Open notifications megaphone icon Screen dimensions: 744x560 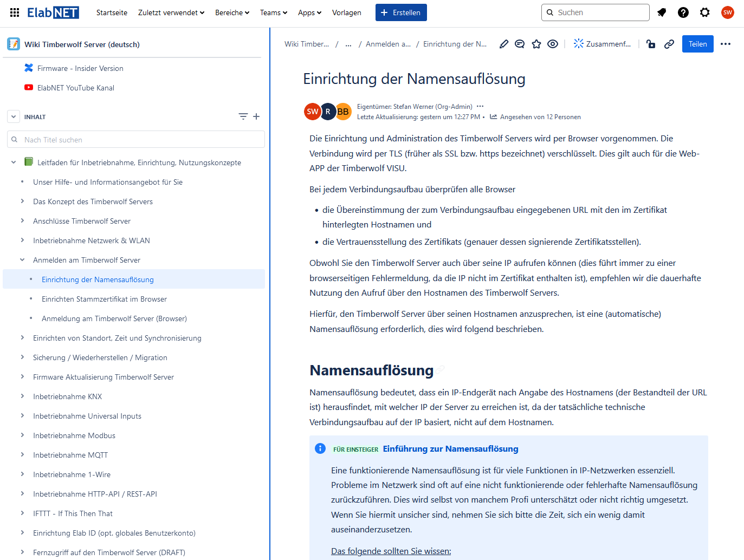pos(662,12)
